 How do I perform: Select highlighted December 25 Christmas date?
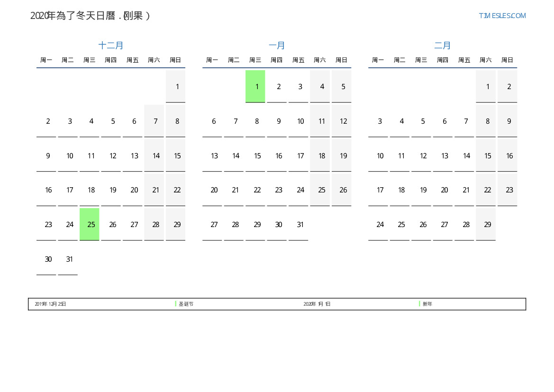pyautogui.click(x=90, y=224)
